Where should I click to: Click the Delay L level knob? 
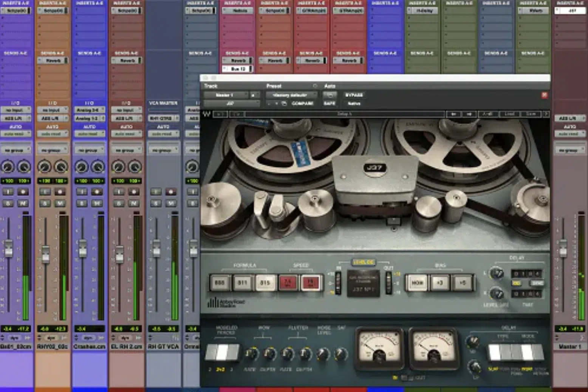pyautogui.click(x=496, y=273)
